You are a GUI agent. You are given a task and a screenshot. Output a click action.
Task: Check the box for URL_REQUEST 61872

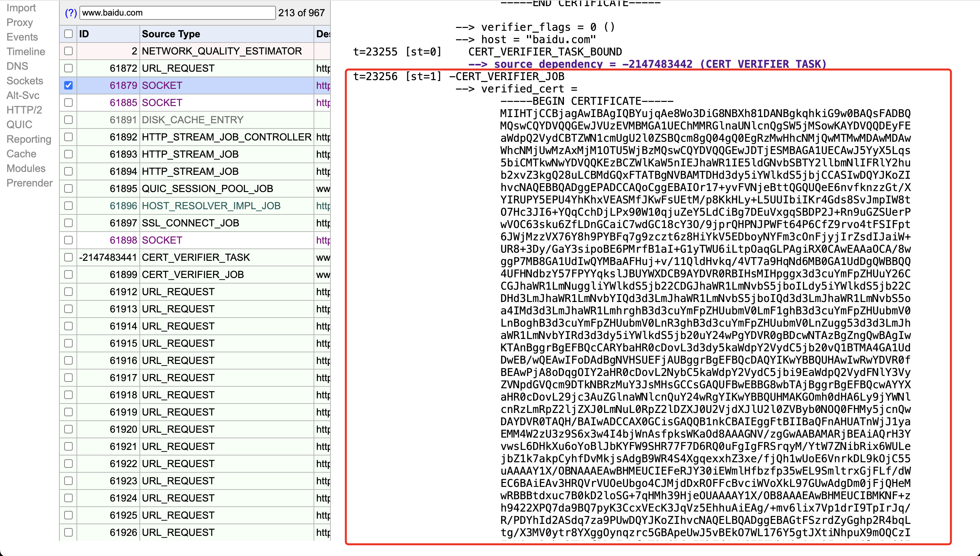pyautogui.click(x=68, y=68)
